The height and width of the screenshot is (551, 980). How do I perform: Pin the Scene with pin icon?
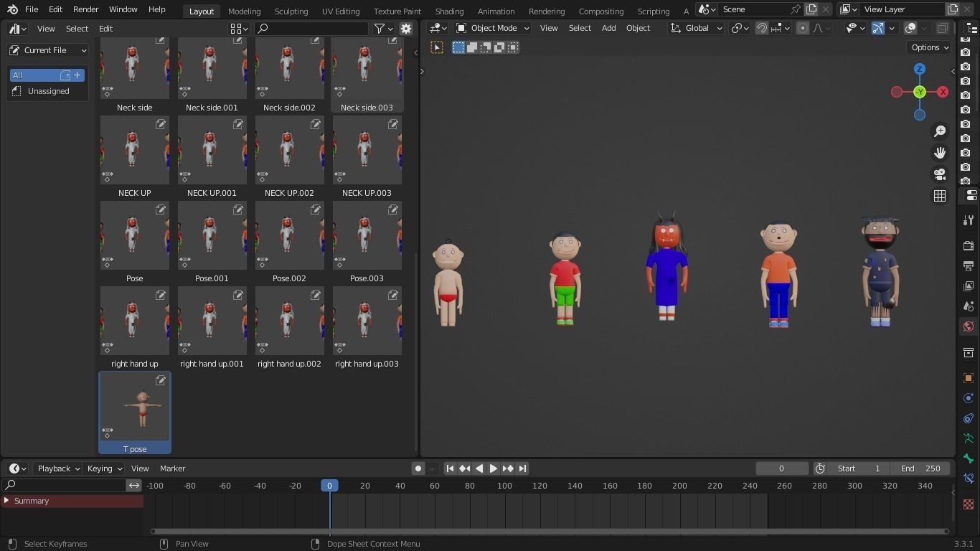coord(795,9)
